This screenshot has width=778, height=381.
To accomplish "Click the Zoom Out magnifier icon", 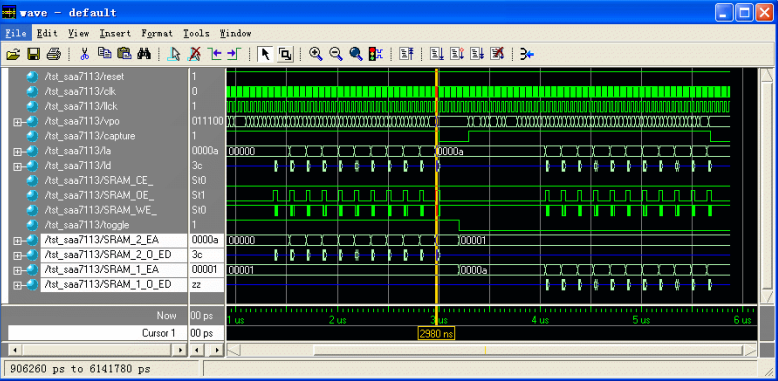I will click(x=336, y=54).
